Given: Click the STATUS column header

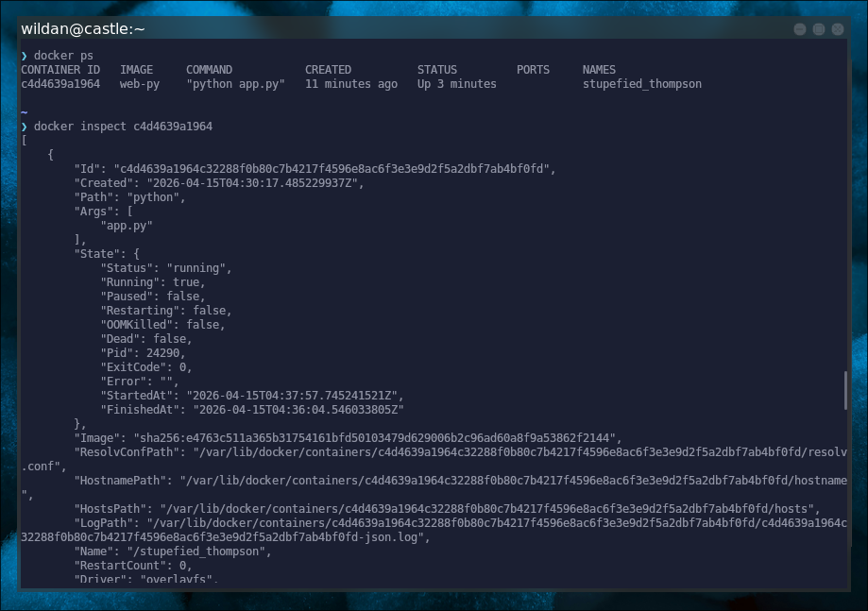Looking at the screenshot, I should (x=436, y=70).
